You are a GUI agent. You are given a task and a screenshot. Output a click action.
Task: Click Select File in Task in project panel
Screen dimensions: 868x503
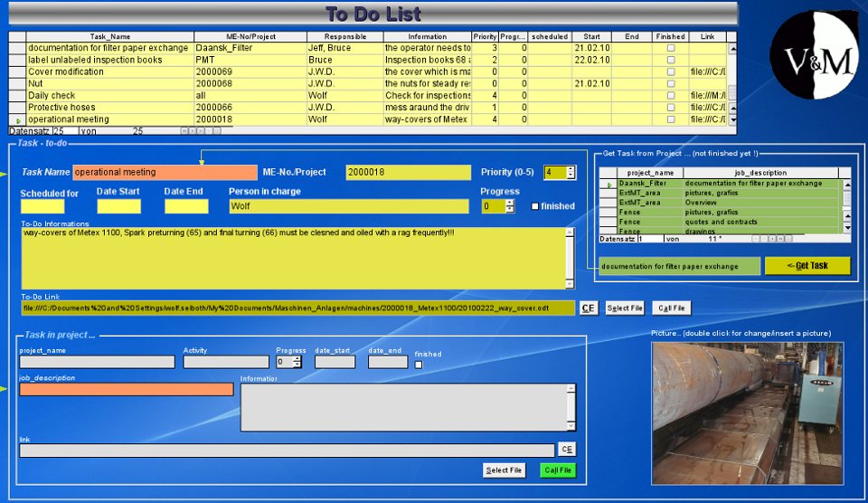(x=504, y=470)
